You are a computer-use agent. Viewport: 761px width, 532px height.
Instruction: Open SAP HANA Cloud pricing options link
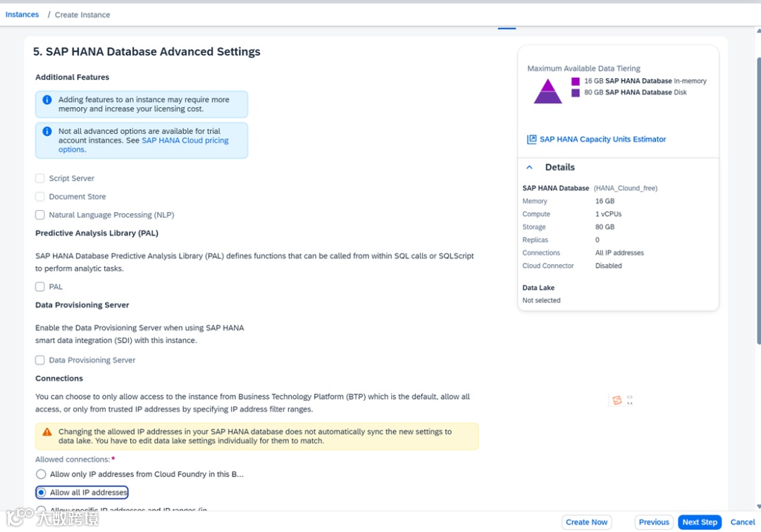[x=144, y=144]
